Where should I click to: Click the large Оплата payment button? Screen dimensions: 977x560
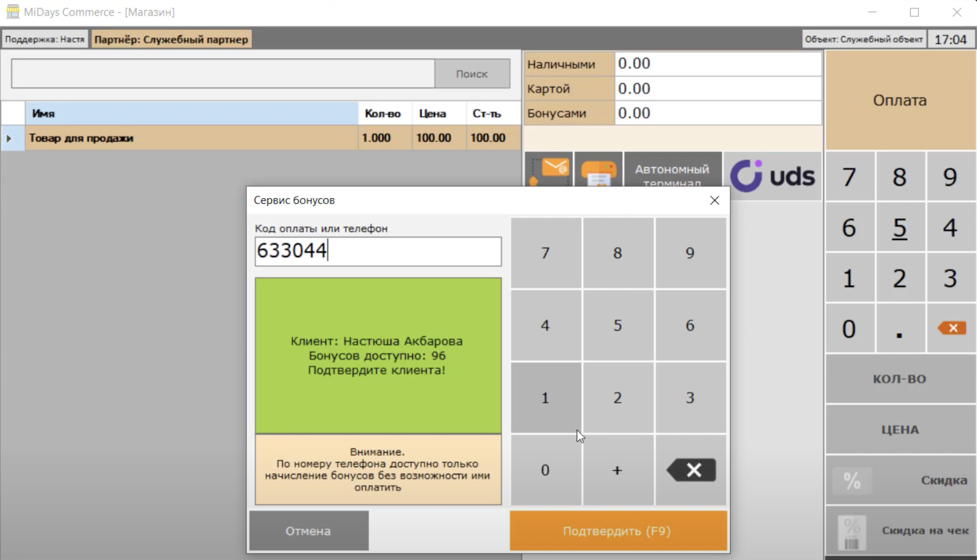tap(900, 100)
